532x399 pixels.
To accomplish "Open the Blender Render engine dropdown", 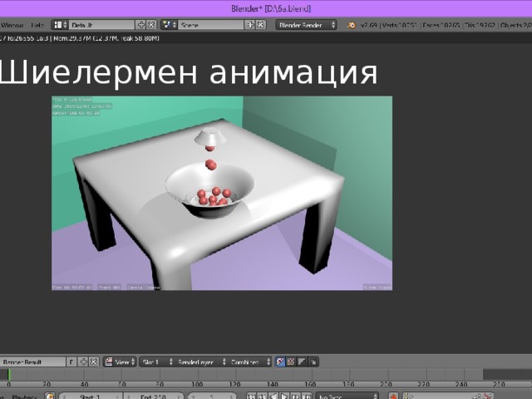I will pos(307,25).
